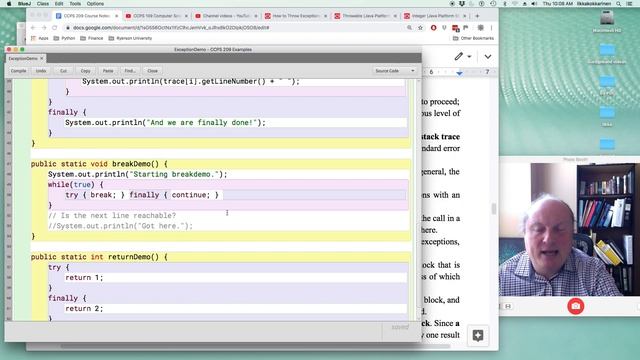The width and height of the screenshot is (640, 360).
Task: Switch to CCPS 209 Course Notes browser tab
Action: (x=87, y=16)
